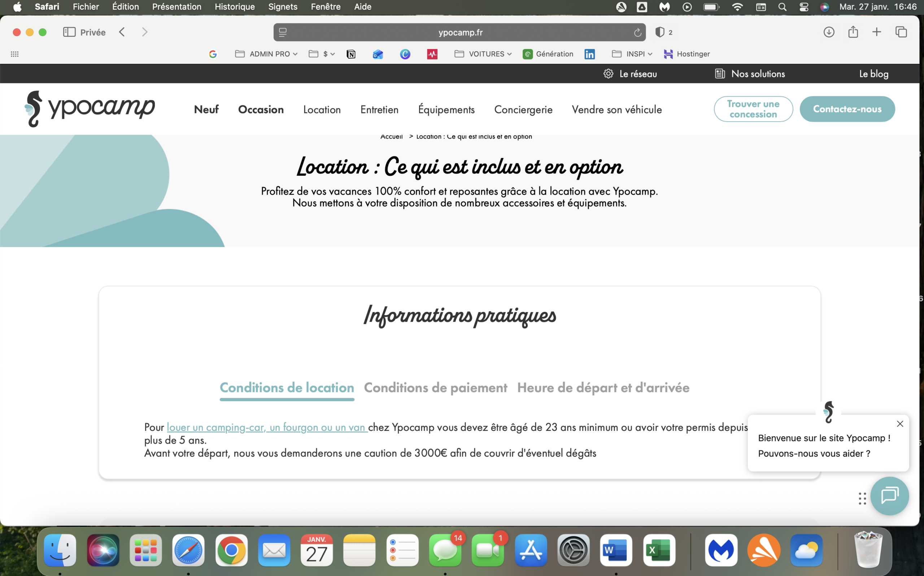Click the Safari reload page icon
Screen dimensions: 924x576
(x=637, y=32)
